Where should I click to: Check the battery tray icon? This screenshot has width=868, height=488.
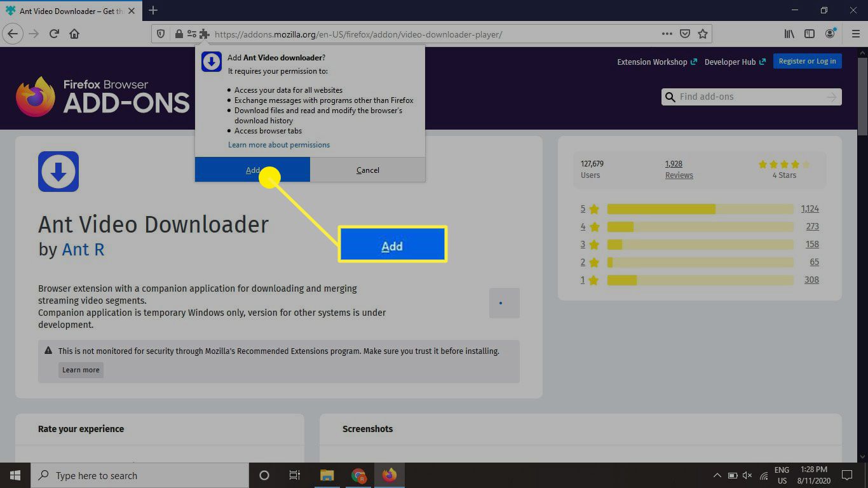[x=733, y=475]
